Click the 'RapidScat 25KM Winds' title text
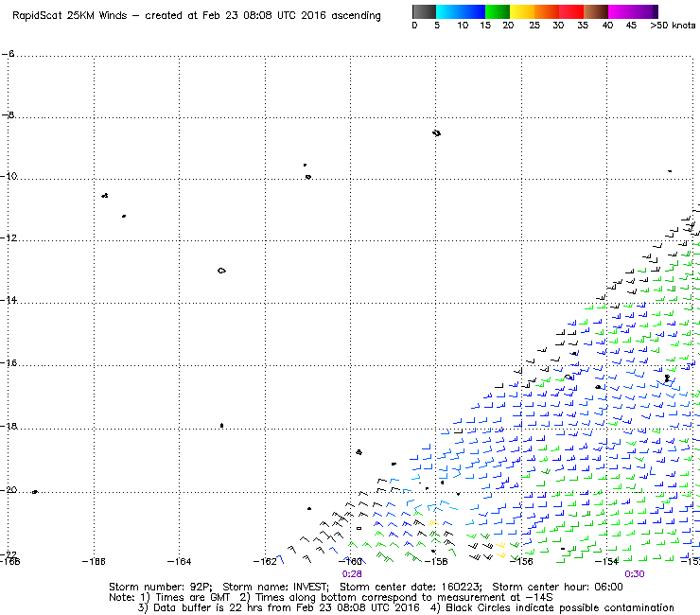This screenshot has width=700, height=615. coord(70,16)
